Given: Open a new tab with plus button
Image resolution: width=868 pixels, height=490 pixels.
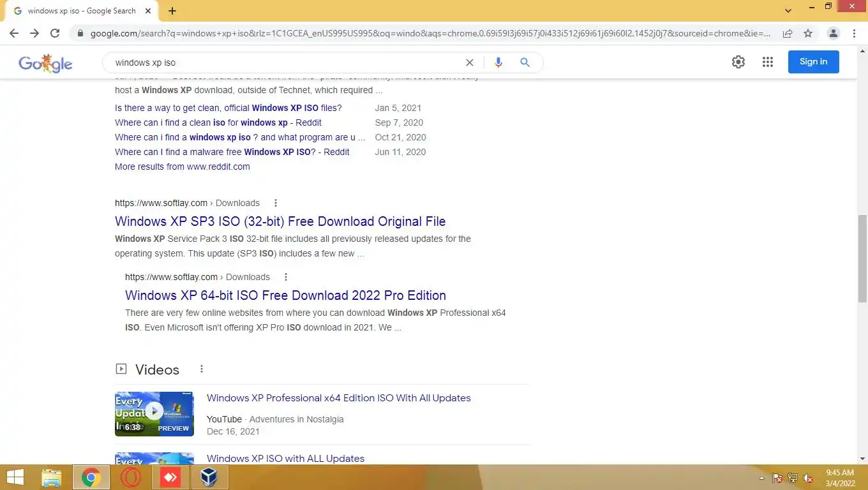Looking at the screenshot, I should (172, 11).
